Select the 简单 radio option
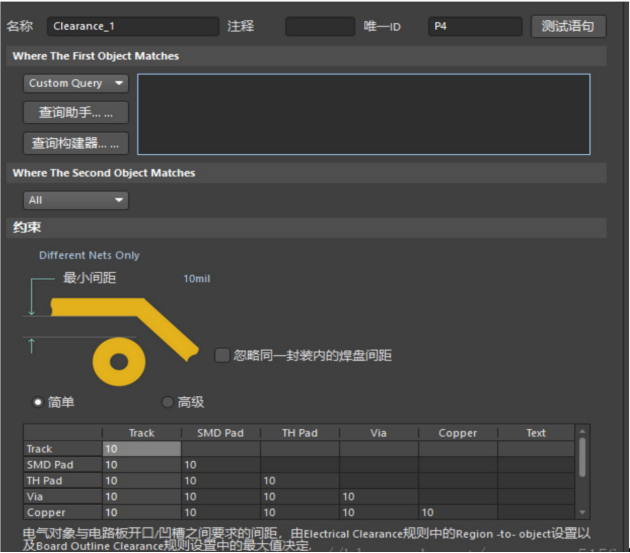 click(x=39, y=402)
